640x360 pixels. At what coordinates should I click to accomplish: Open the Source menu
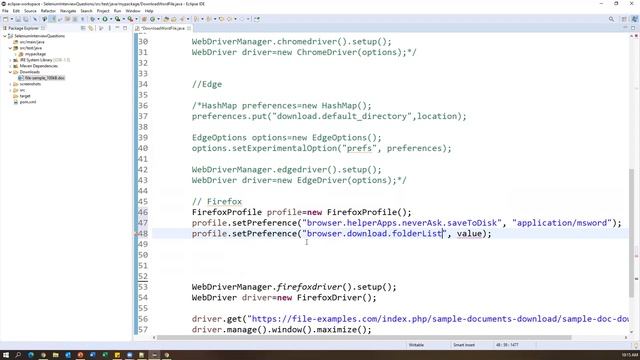tap(30, 11)
